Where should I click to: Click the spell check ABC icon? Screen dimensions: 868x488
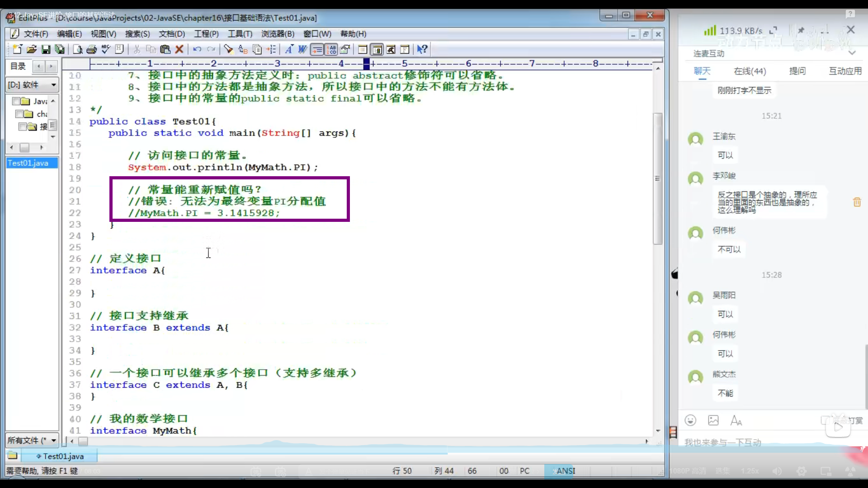point(106,49)
